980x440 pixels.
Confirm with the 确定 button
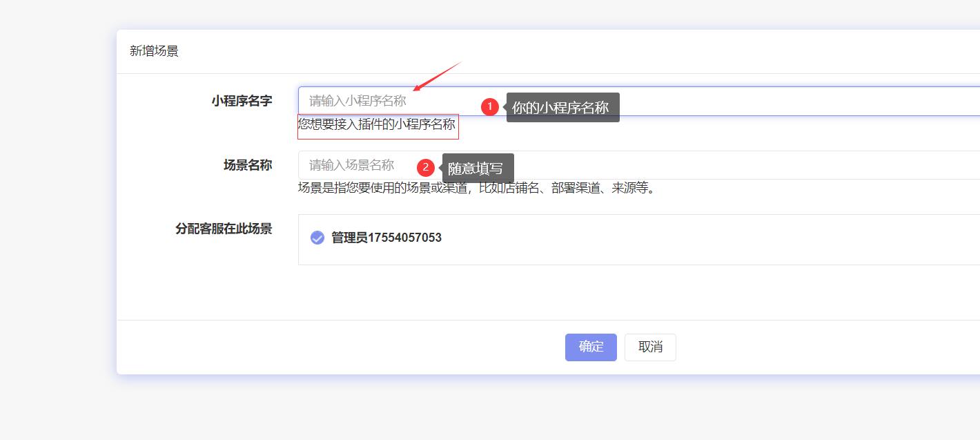(x=591, y=347)
